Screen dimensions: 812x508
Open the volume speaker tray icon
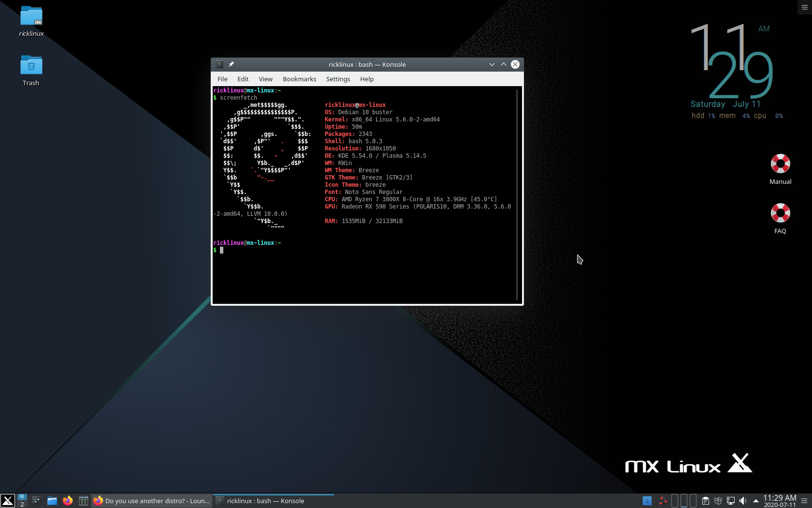pos(743,501)
